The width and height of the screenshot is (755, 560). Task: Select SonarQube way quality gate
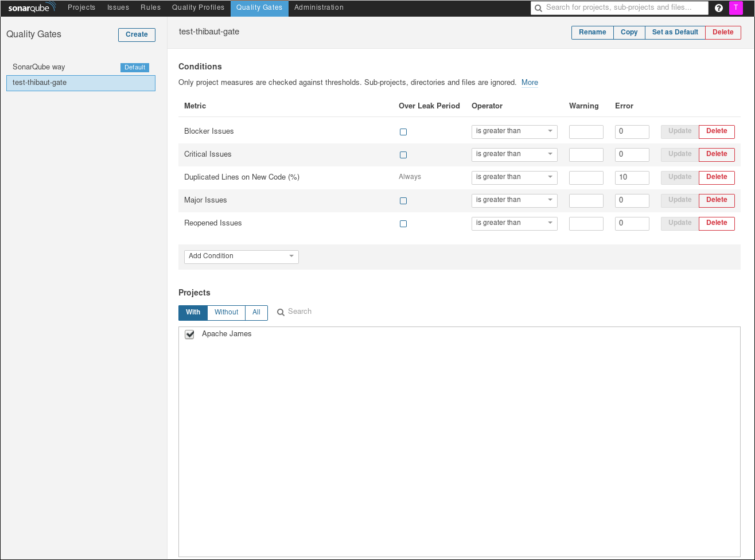(81, 68)
